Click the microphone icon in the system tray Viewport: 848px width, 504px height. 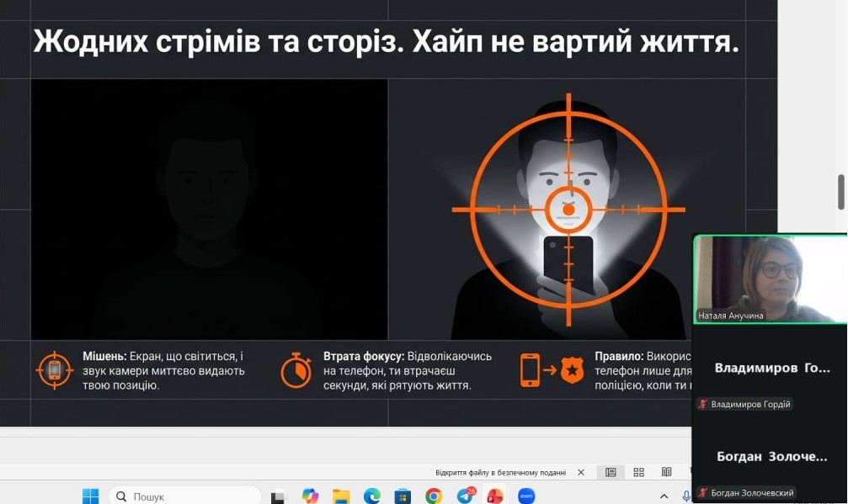pos(686,496)
